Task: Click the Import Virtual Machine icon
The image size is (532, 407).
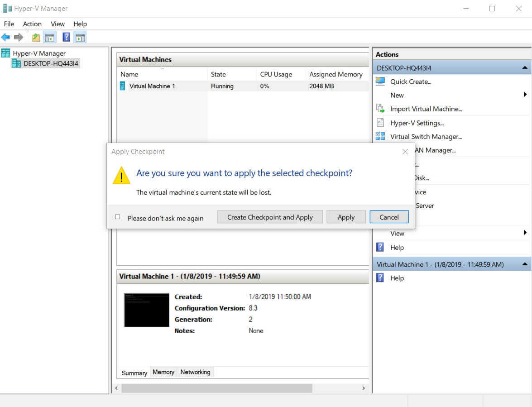Action: point(380,109)
